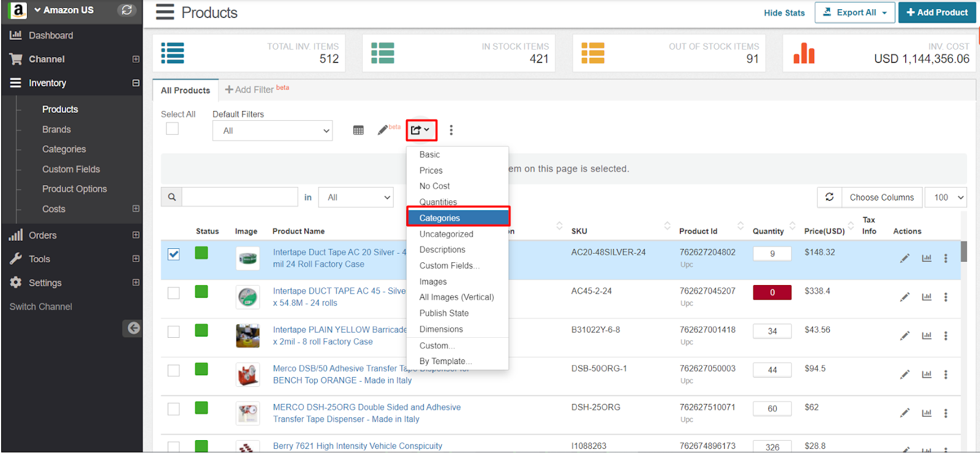Click green status square for B31022Y-6-8

(x=202, y=330)
